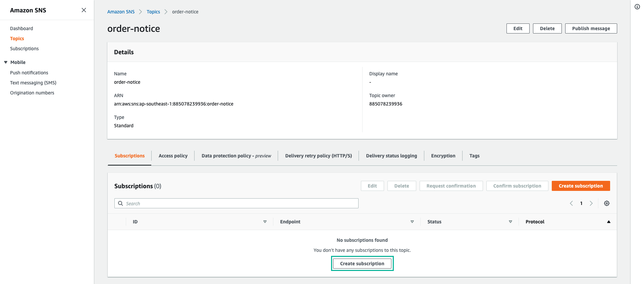
Task: Click the orange Create subscription button
Action: click(x=581, y=186)
